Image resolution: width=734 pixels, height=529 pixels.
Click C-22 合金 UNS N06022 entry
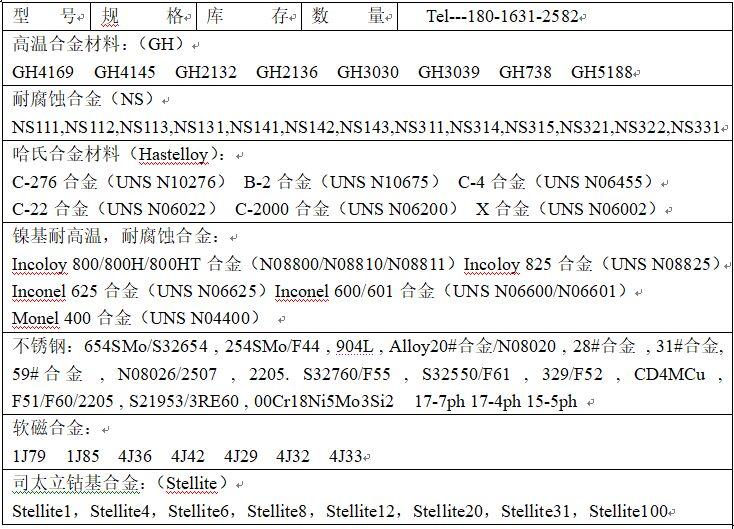point(115,209)
